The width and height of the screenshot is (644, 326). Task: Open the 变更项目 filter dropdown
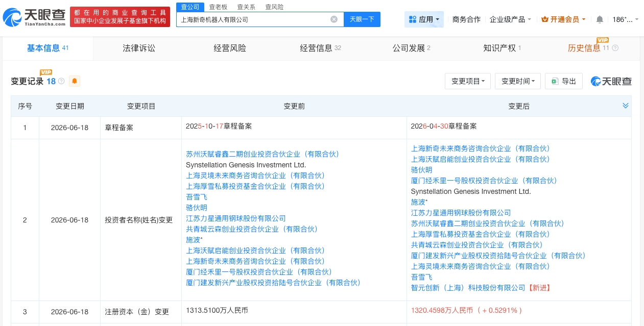(x=468, y=81)
